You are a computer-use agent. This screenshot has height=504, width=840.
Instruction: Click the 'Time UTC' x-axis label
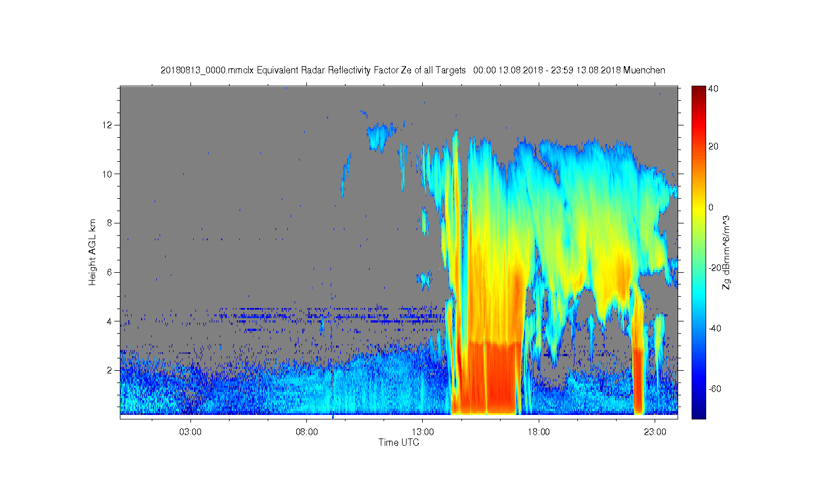(x=399, y=442)
